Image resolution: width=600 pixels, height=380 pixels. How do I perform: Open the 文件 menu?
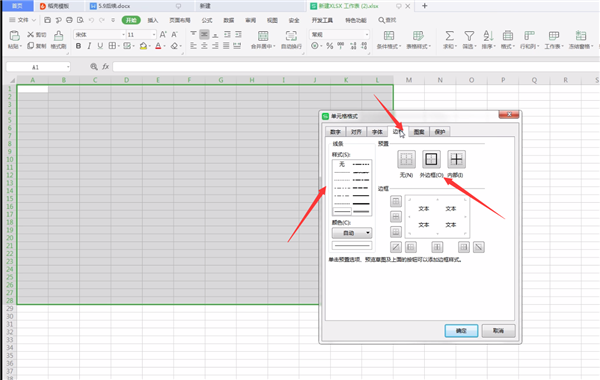click(x=22, y=20)
